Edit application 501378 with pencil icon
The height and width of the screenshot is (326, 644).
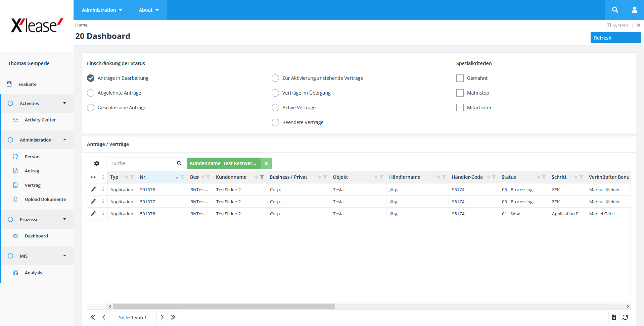(93, 189)
